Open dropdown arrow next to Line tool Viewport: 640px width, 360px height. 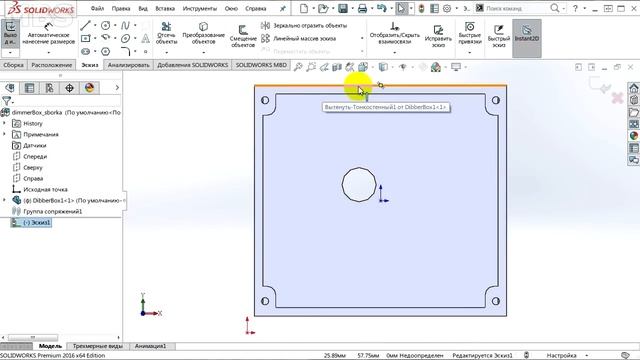click(95, 25)
